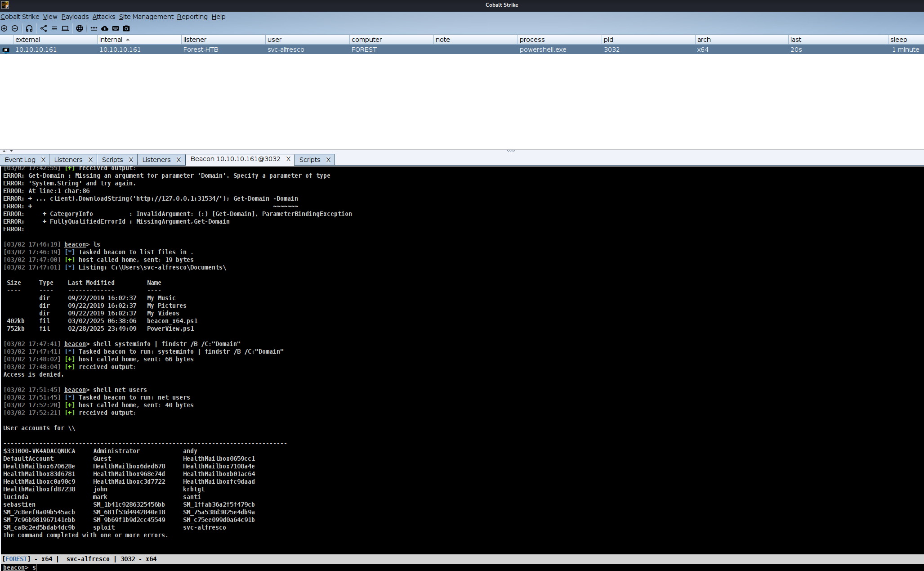The height and width of the screenshot is (571, 924).
Task: Collapse panel using split divider arrow
Action: pos(4,151)
